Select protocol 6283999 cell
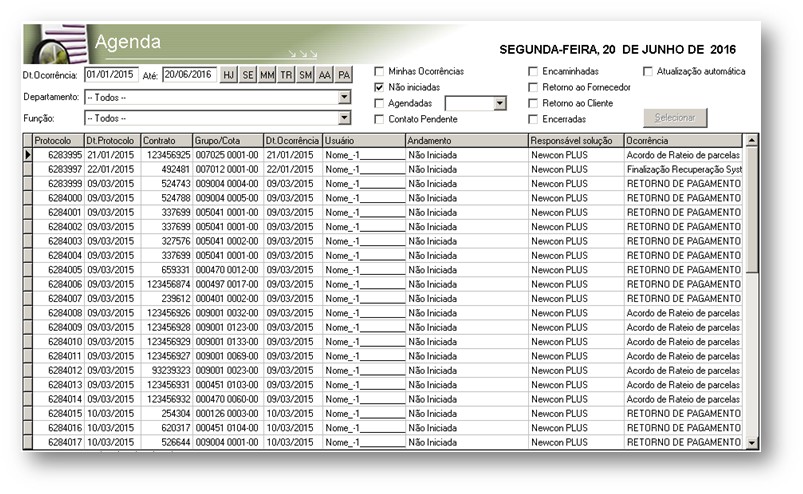The width and height of the screenshot is (803, 494). click(59, 183)
